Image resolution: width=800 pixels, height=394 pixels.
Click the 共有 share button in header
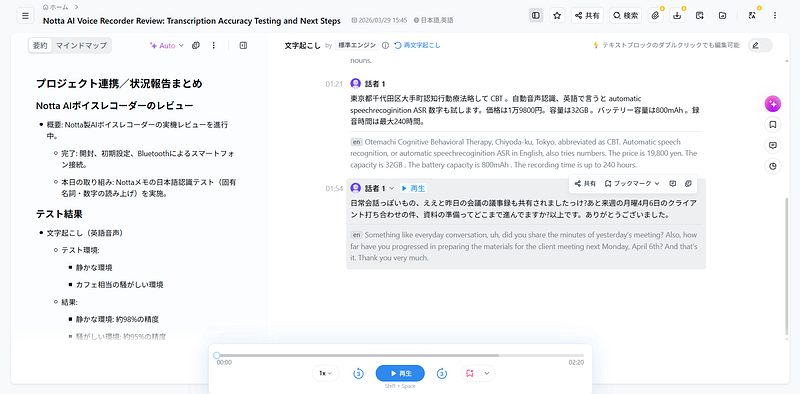587,15
